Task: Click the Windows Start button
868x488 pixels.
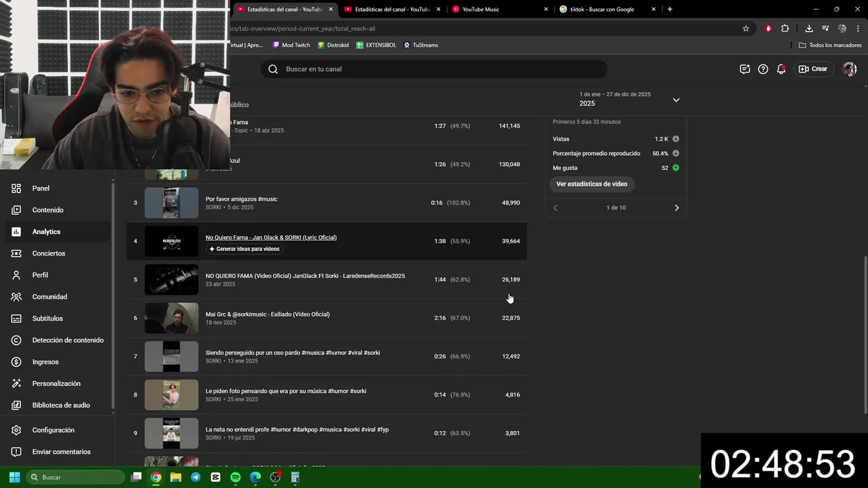Action: (x=14, y=477)
